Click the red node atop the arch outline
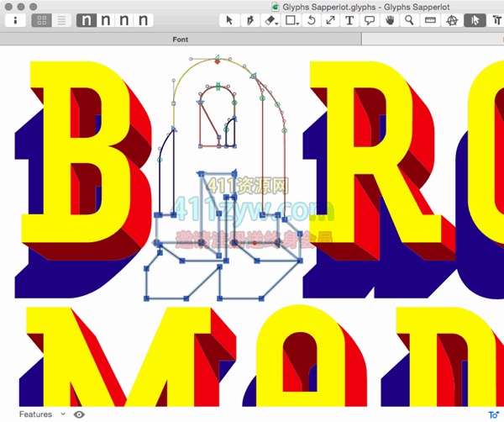 217,61
